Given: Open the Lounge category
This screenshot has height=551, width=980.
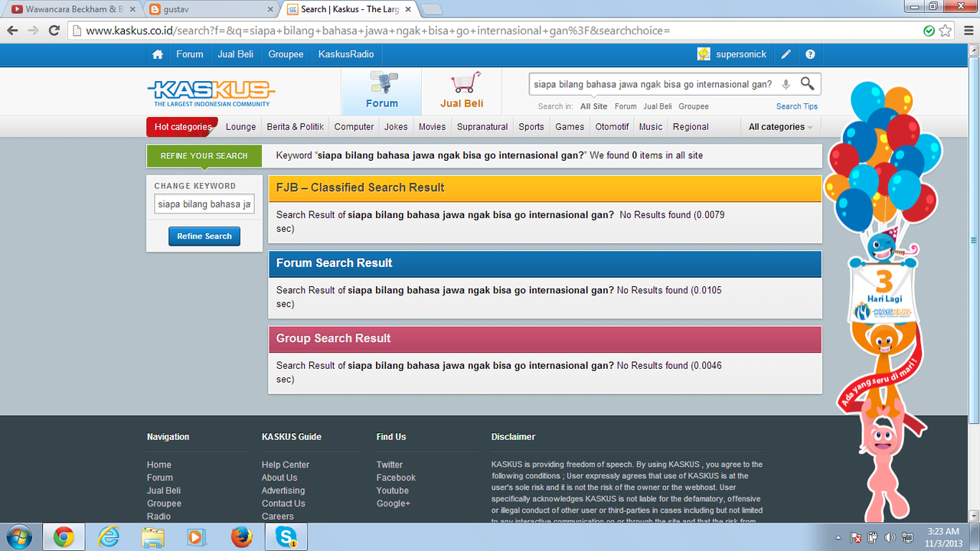Looking at the screenshot, I should click(241, 127).
